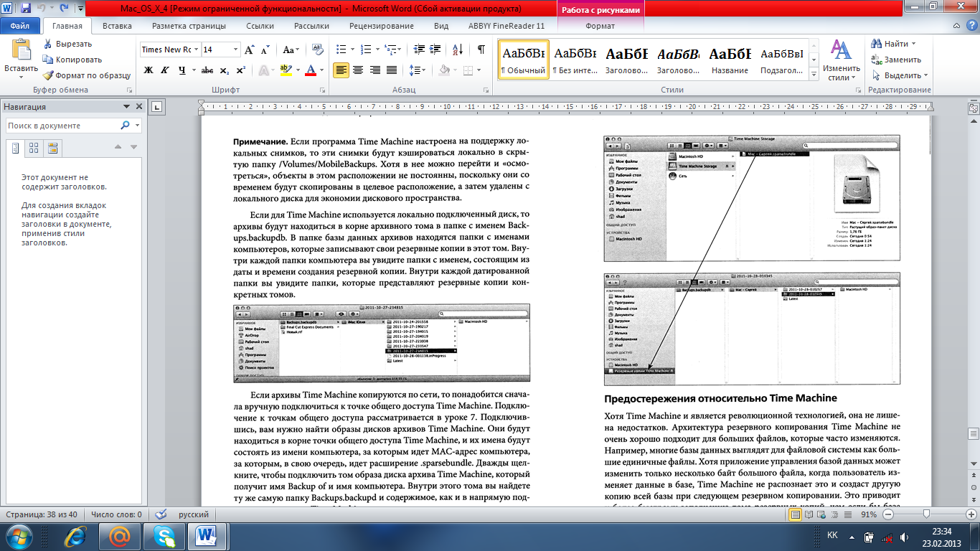Click the Save icon in the quick access toolbar

[26, 9]
